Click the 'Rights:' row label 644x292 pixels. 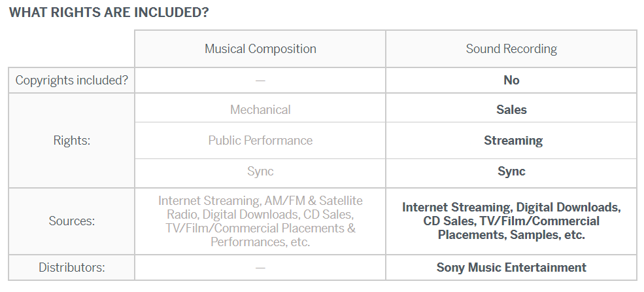[x=72, y=141]
